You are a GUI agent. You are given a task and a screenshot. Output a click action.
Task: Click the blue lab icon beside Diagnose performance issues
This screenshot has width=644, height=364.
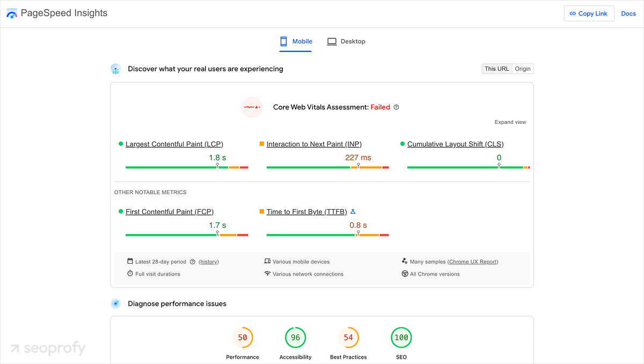tap(115, 303)
